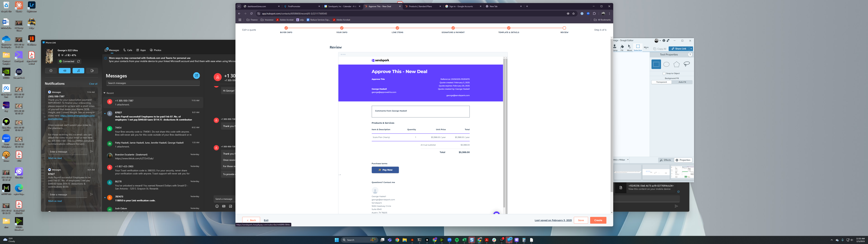Screen dimensions: 868x244
Task: Click the emoji icon in message composer
Action: tap(217, 206)
